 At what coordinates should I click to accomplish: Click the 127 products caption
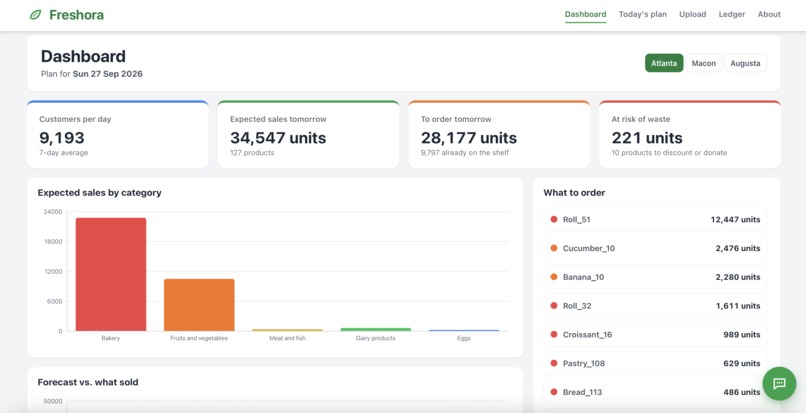252,153
